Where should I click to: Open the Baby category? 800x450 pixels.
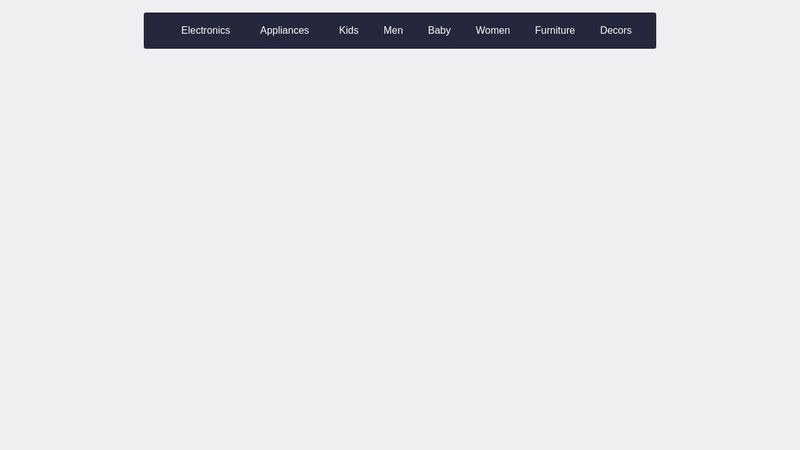[439, 31]
